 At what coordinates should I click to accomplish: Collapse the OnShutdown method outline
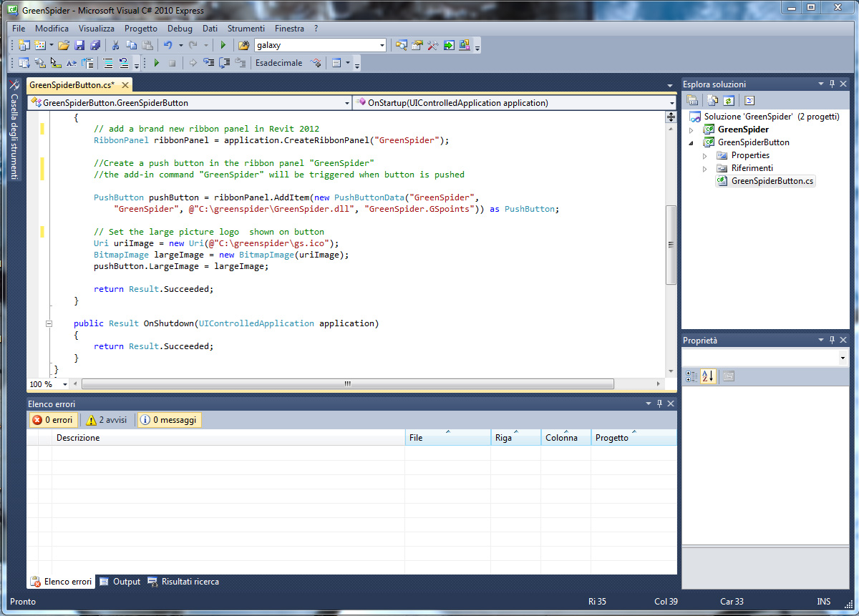pos(49,323)
